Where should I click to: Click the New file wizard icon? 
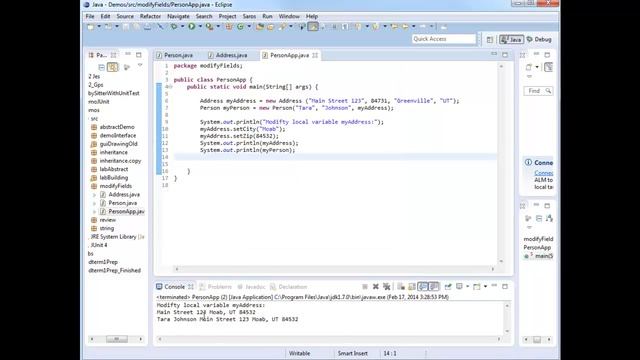(91, 27)
